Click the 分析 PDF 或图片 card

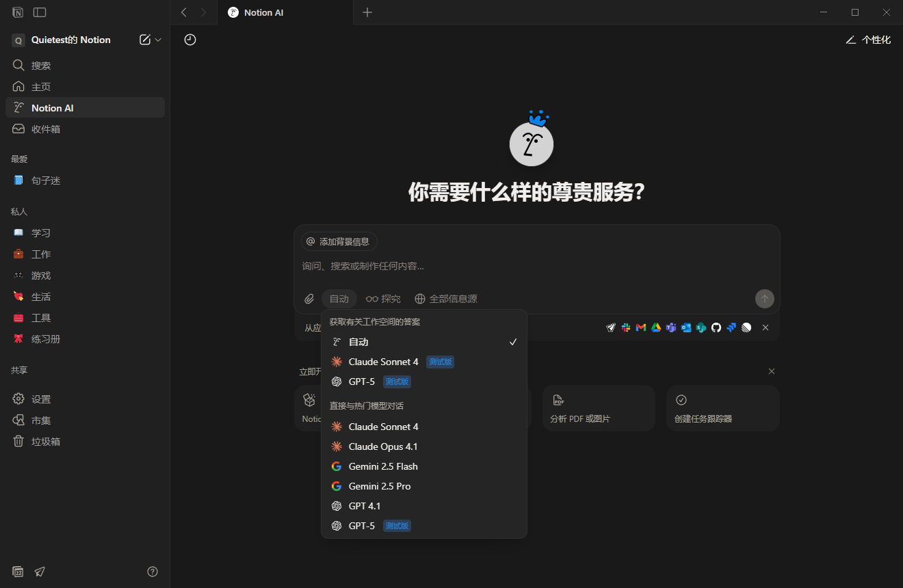pyautogui.click(x=599, y=407)
